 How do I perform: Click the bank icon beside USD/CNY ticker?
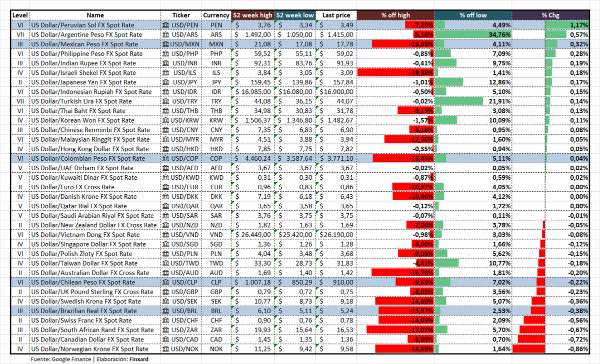[166, 129]
